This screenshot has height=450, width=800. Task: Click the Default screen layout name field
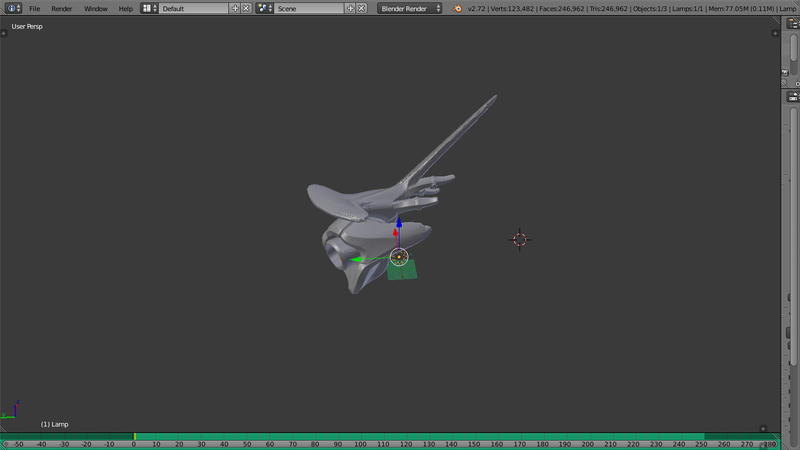[x=194, y=8]
